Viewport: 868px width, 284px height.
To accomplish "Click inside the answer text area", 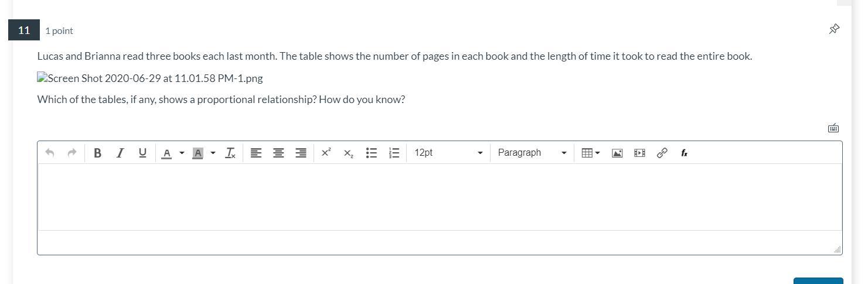I will [440, 197].
